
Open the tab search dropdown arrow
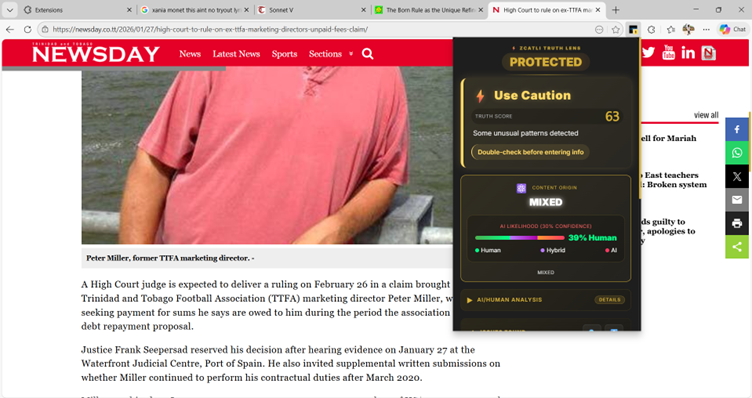pyautogui.click(x=10, y=10)
